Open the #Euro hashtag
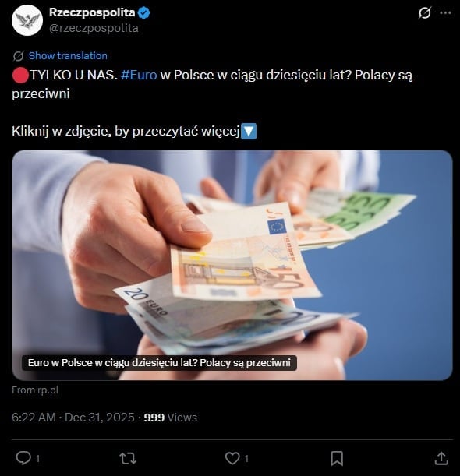Viewport: 460px width, 476px height. point(139,75)
